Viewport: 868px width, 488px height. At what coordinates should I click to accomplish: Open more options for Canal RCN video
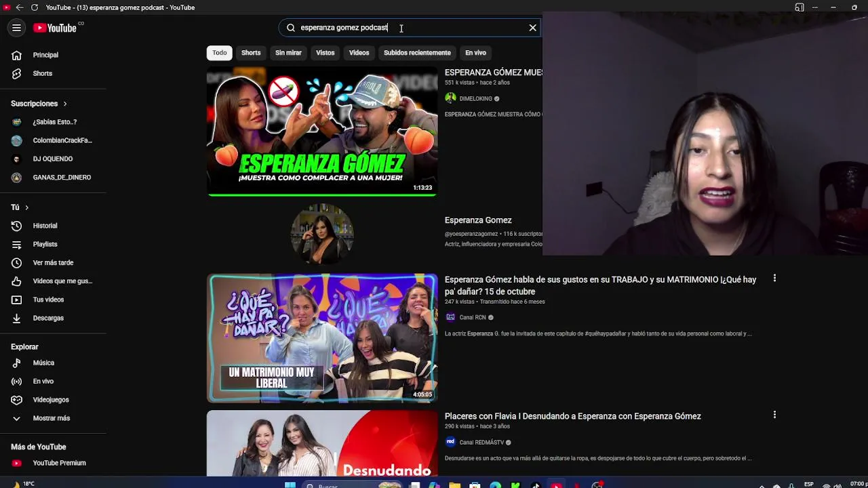coord(774,279)
